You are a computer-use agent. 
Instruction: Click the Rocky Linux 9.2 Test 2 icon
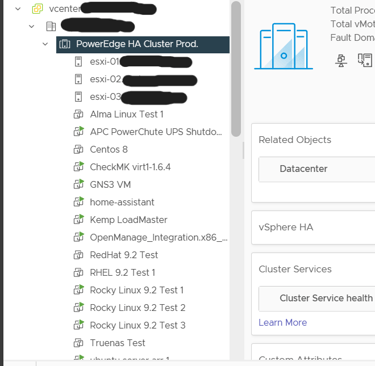click(78, 308)
